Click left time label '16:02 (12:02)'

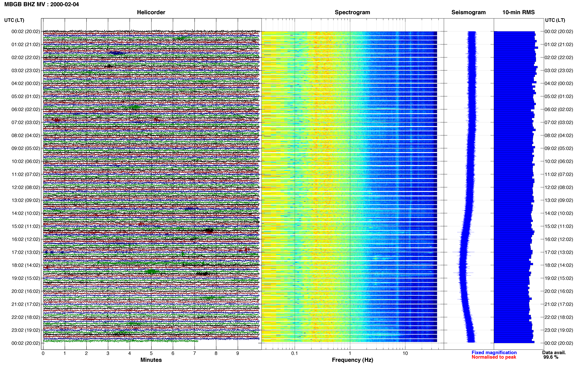tap(26, 239)
